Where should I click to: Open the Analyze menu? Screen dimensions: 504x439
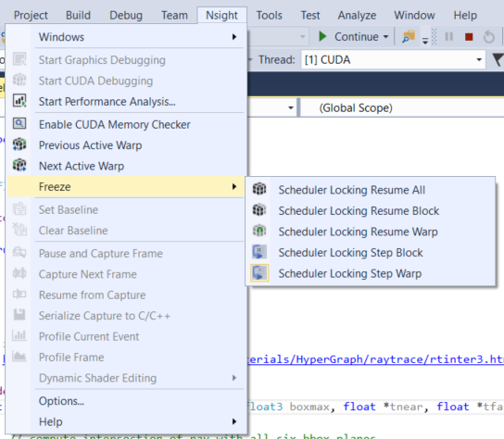point(357,15)
